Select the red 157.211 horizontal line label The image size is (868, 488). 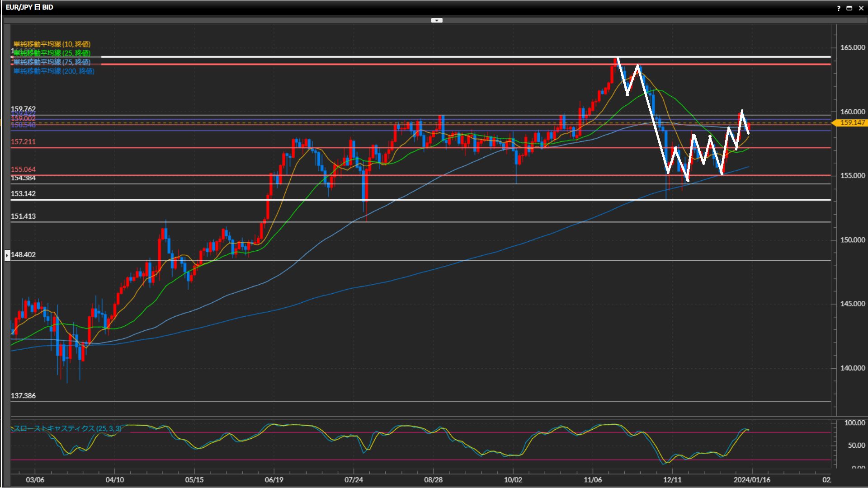click(x=23, y=142)
